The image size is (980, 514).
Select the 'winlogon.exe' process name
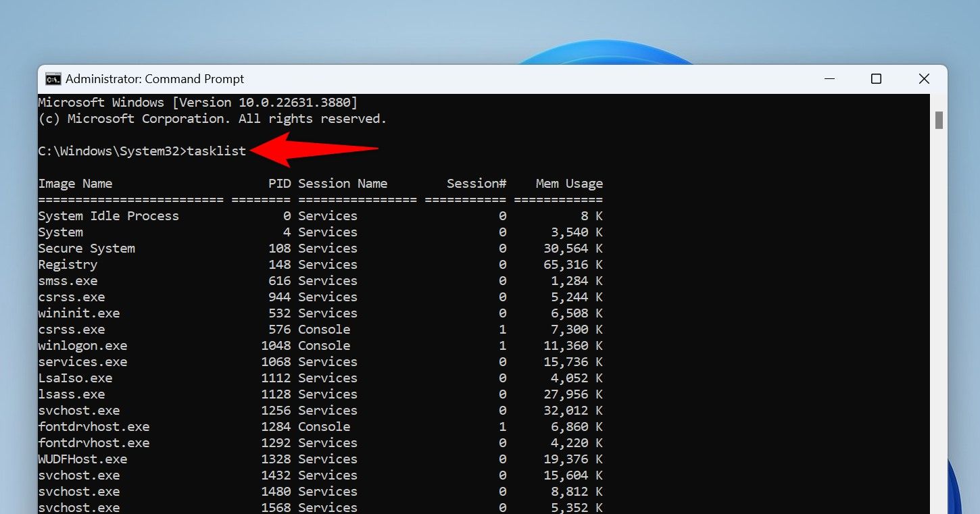(82, 346)
